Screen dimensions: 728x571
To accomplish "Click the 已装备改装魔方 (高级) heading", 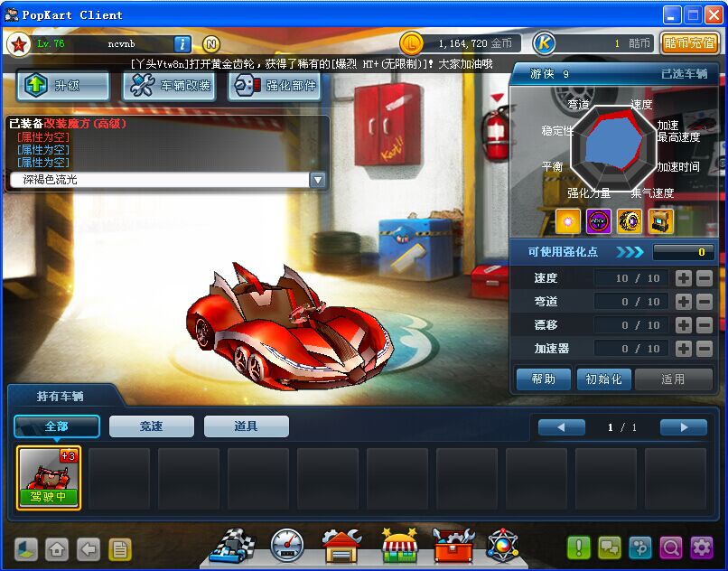I will pyautogui.click(x=68, y=124).
